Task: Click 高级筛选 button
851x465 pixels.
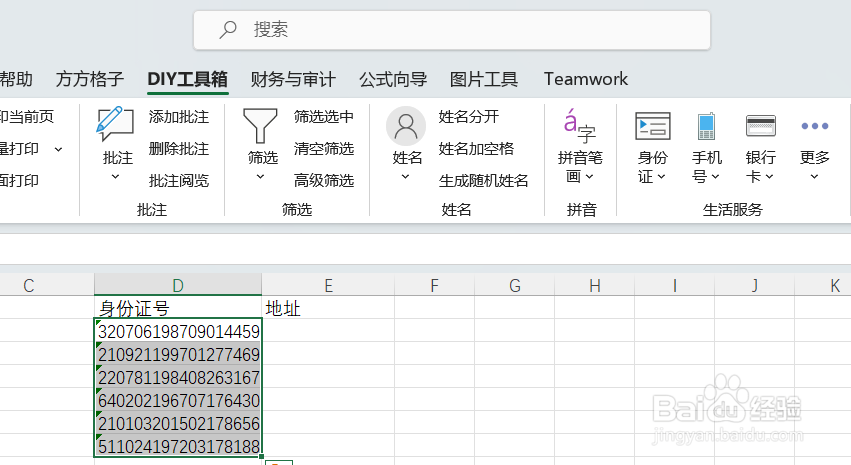Action: click(323, 181)
